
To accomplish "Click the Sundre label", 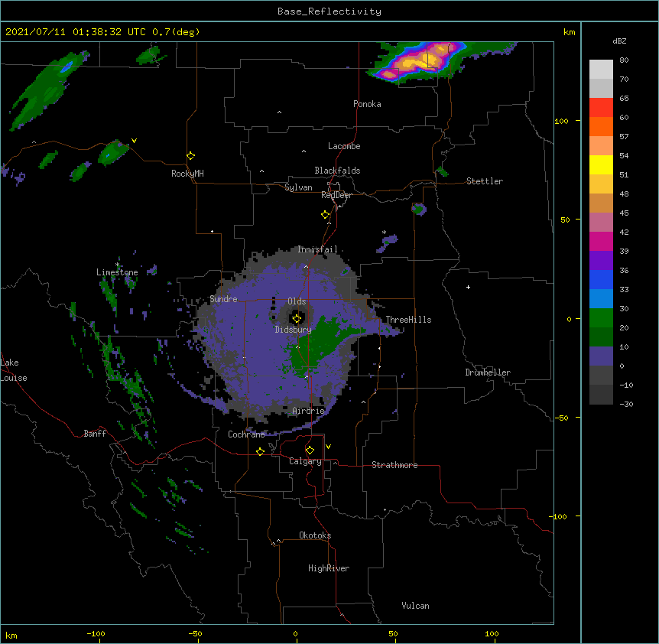I will click(223, 299).
